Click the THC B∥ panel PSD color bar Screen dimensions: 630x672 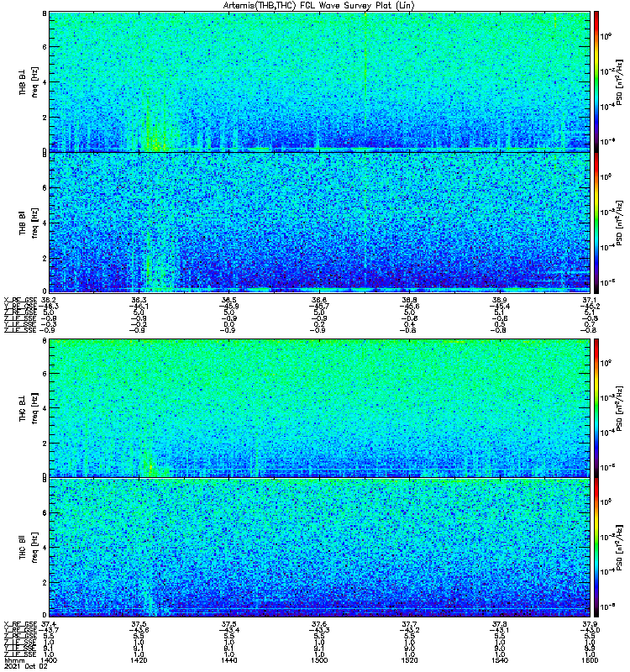click(x=596, y=548)
